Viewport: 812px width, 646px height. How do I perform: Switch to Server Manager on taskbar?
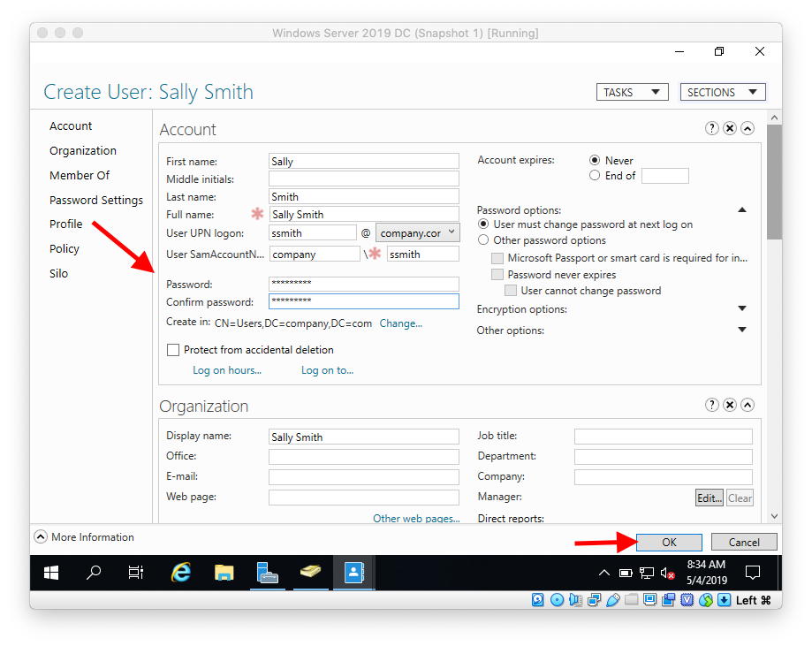point(267,573)
